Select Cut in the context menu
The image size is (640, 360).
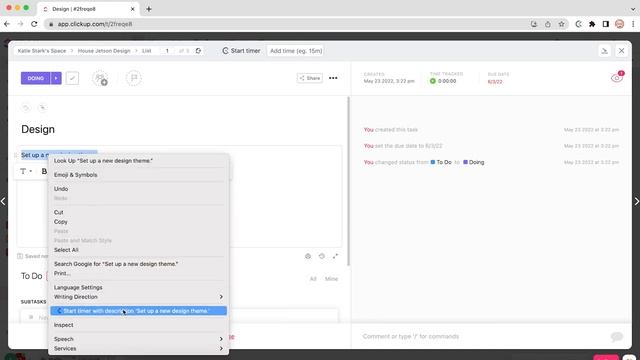coord(138,212)
